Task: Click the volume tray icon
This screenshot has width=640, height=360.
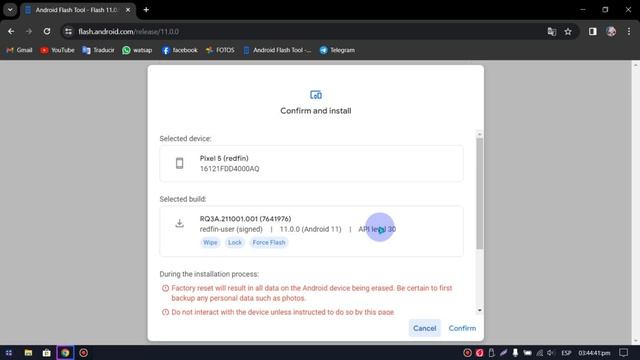Action: click(x=550, y=353)
